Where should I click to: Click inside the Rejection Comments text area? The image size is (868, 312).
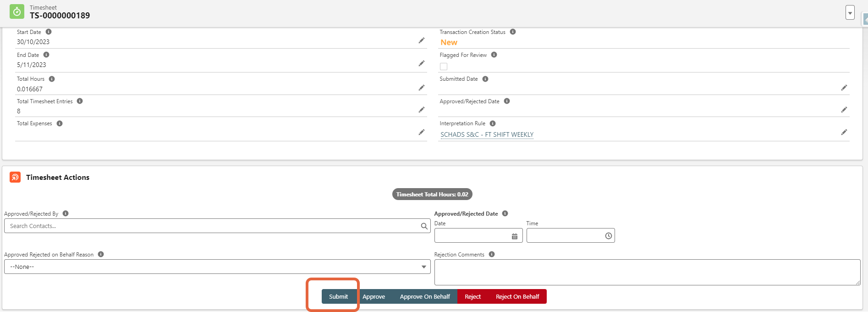[x=647, y=272]
